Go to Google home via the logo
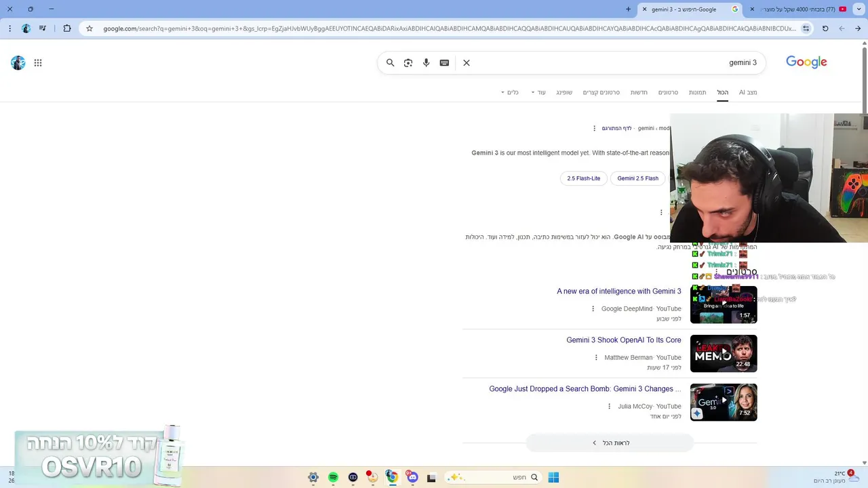Screen dimensions: 868x488 pos(806,62)
